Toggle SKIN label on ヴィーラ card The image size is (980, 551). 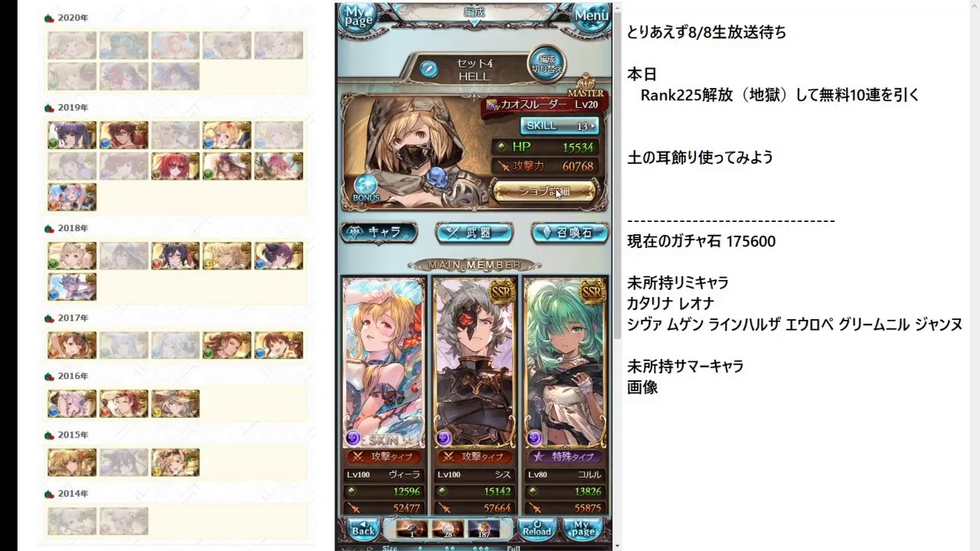click(x=384, y=440)
